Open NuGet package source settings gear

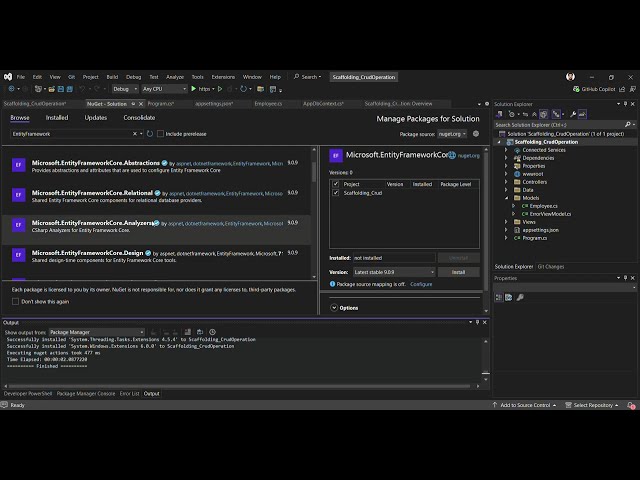click(476, 134)
